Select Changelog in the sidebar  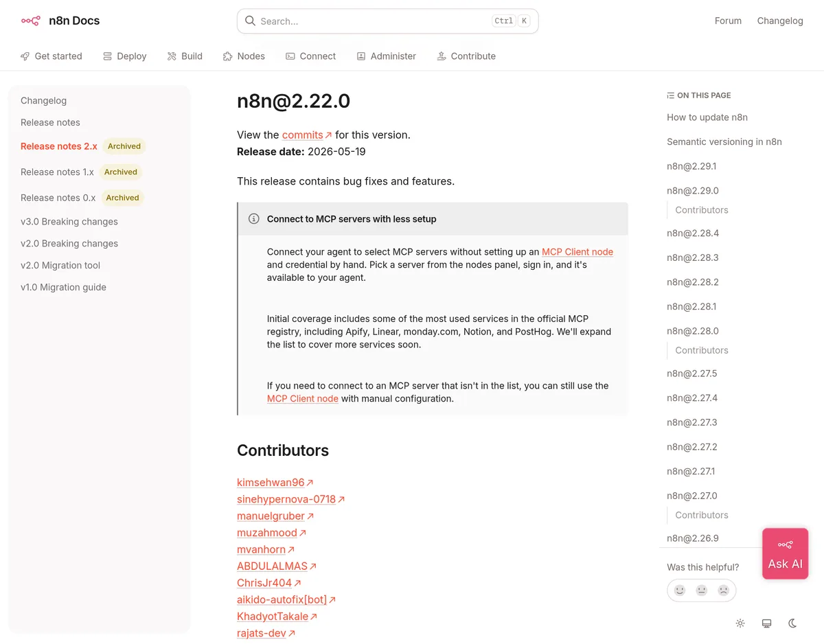click(x=44, y=100)
